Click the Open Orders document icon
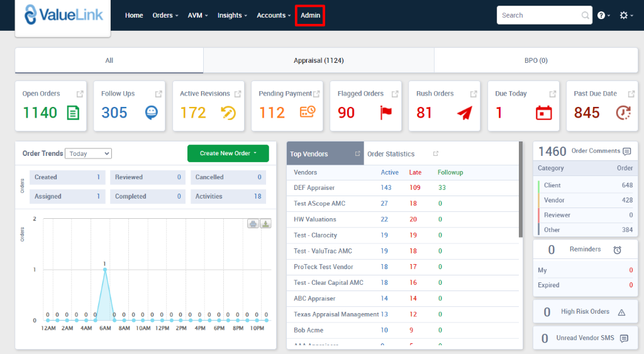Screen dimensions: 644x354 click(73, 113)
